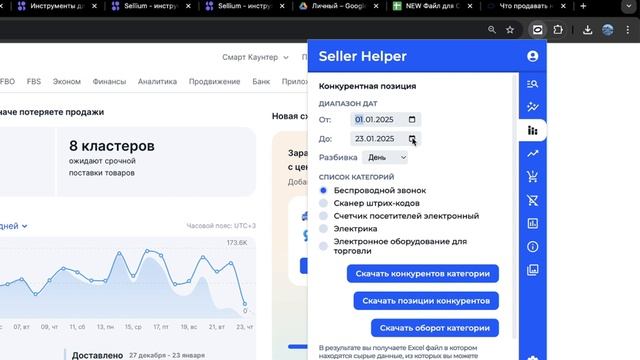Click the Seller Helper extension toolbar icon
Screen dimensions: 640x360
(x=538, y=29)
